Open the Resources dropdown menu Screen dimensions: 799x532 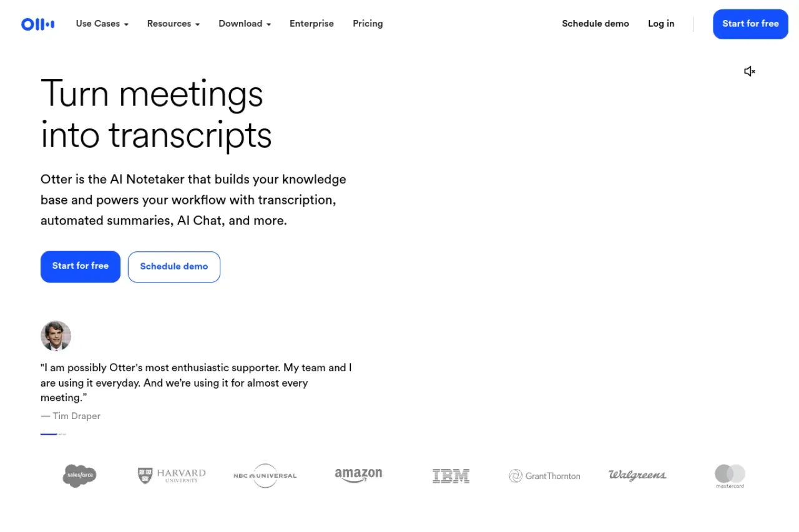coord(174,24)
